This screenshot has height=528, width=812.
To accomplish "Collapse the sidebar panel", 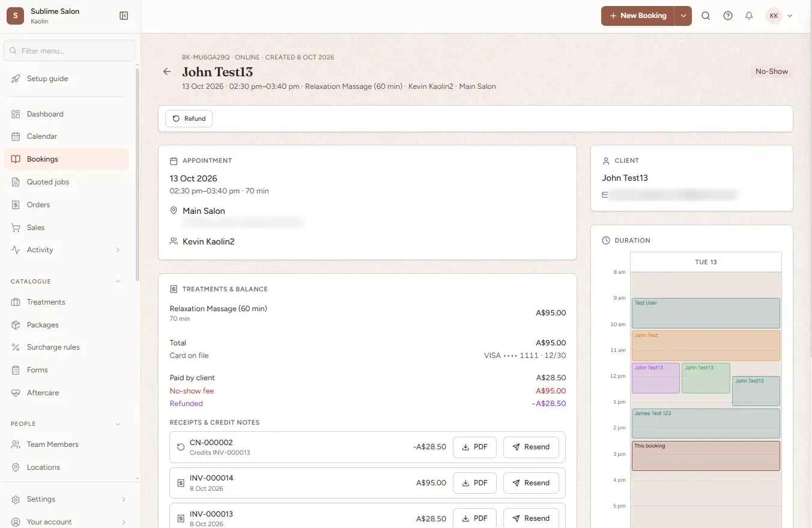I will [124, 16].
